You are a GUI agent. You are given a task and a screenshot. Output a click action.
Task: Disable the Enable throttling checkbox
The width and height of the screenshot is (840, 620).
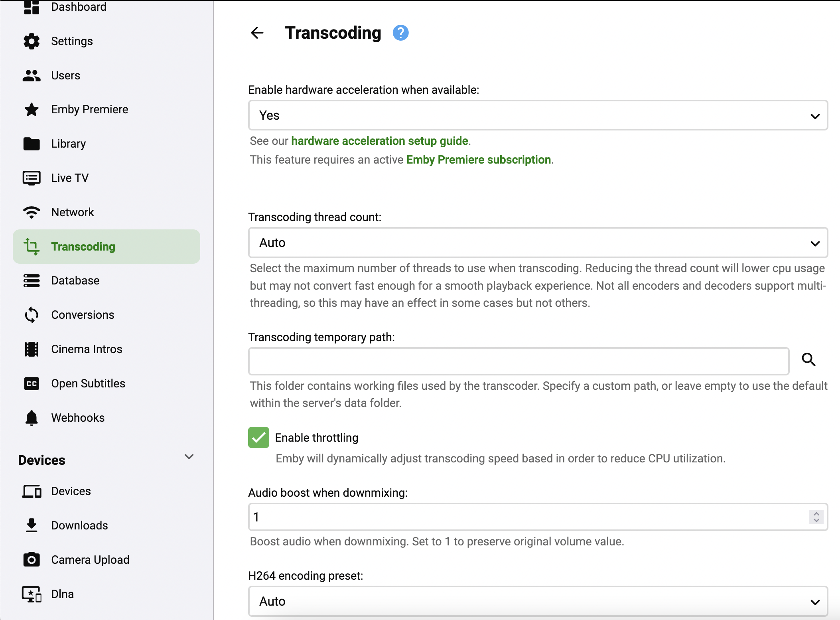pyautogui.click(x=258, y=438)
